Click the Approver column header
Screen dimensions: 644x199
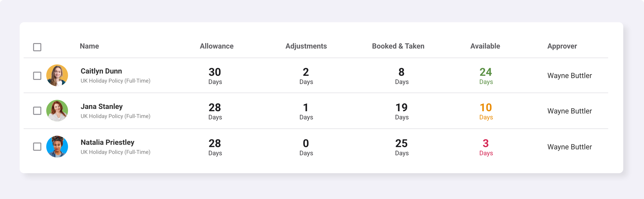(562, 46)
